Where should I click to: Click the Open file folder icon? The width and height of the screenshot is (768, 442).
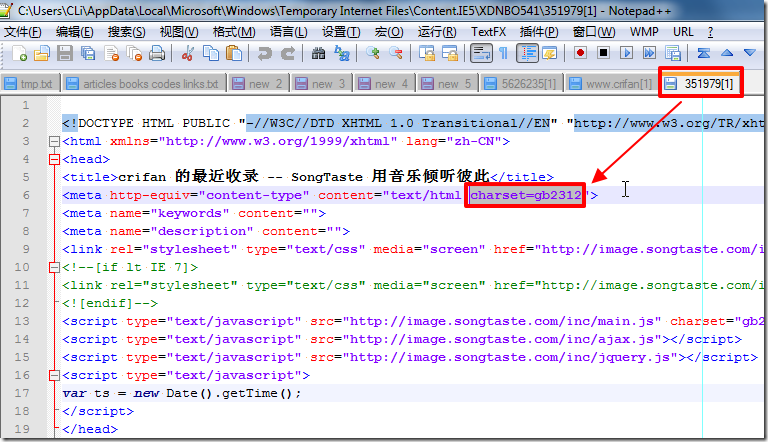42,53
